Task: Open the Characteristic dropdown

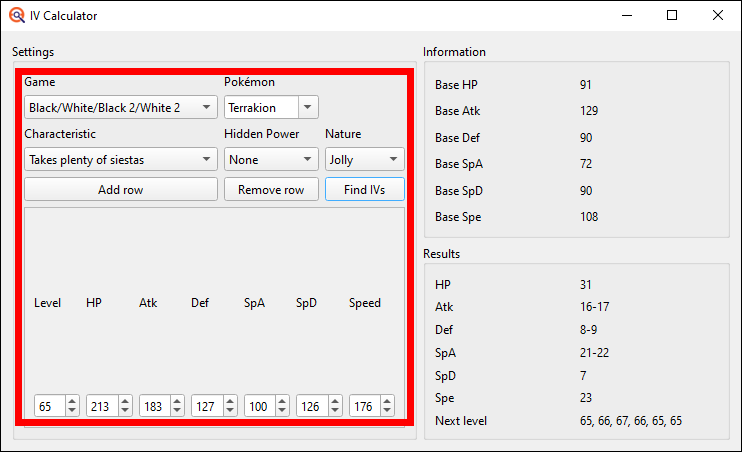Action: coord(120,159)
